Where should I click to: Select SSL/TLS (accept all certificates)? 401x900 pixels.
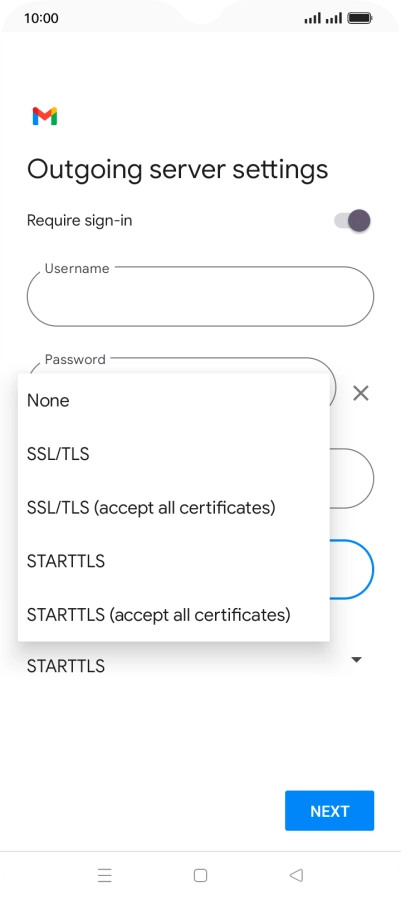click(x=174, y=507)
